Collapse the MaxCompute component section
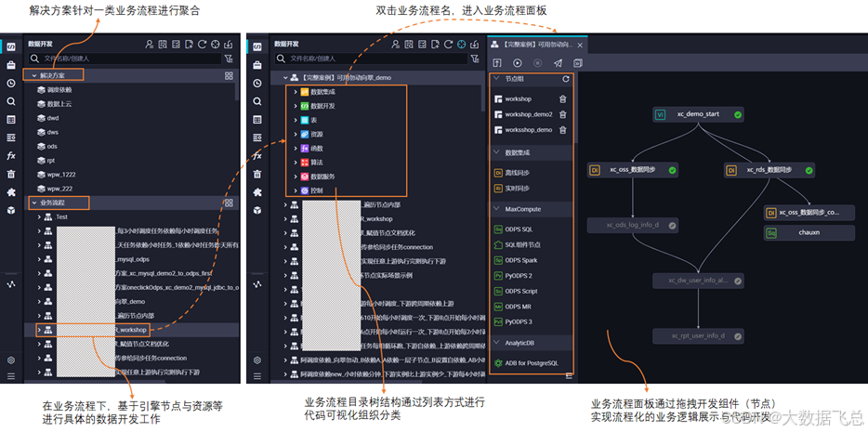The height and width of the screenshot is (432, 868). point(495,209)
